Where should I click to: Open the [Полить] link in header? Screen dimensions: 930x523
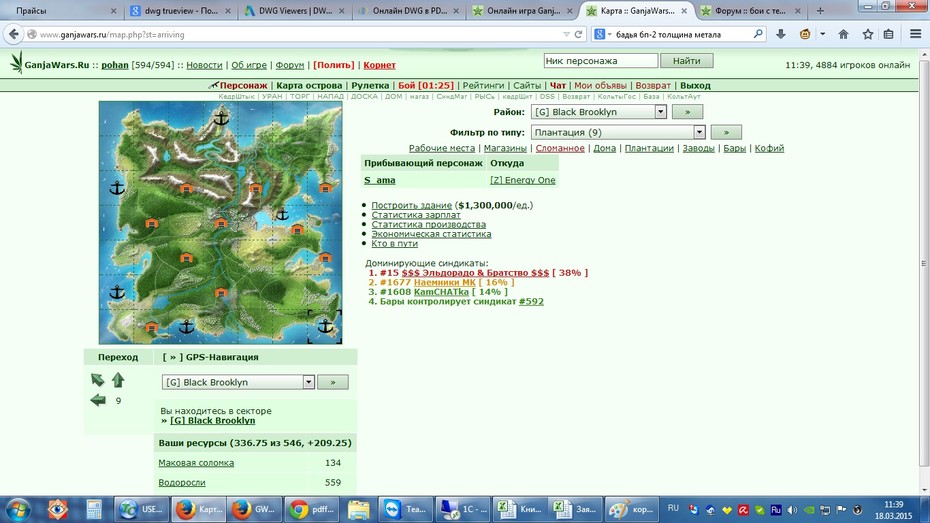(x=333, y=65)
